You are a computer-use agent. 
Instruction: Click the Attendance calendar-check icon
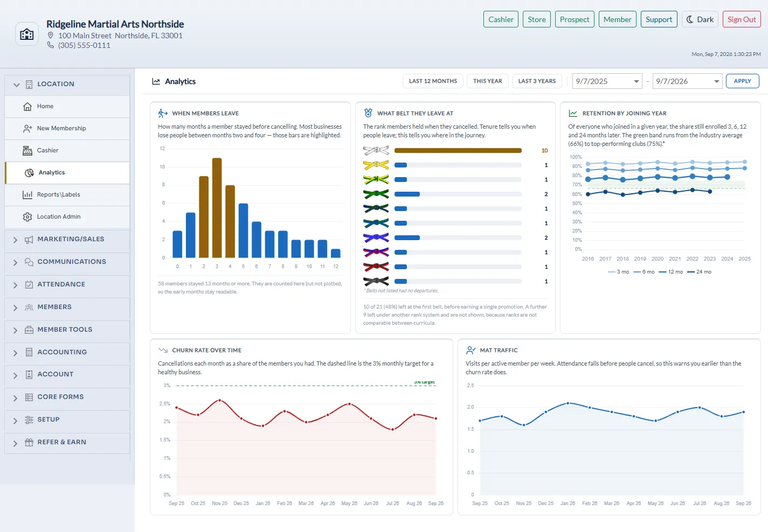[x=29, y=285]
